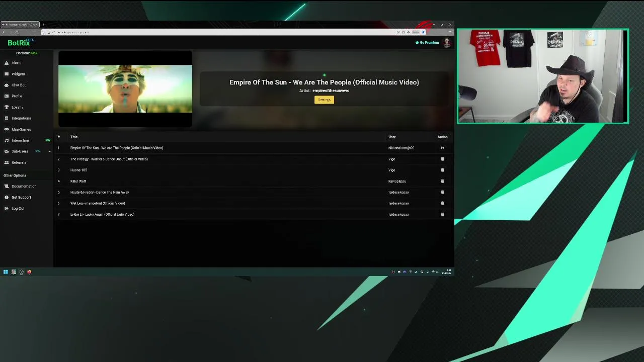Open the Referrals page
Screen dimensions: 644x362
(x=19, y=162)
